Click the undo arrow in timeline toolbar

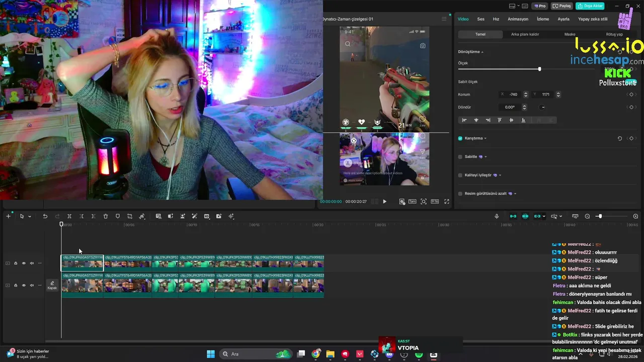(45, 216)
